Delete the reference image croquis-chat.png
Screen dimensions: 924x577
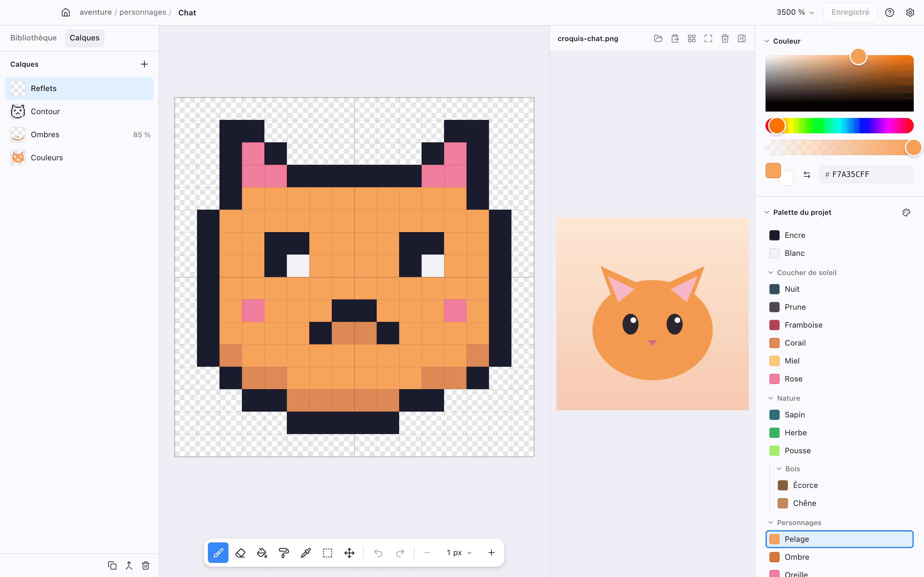pyautogui.click(x=725, y=38)
